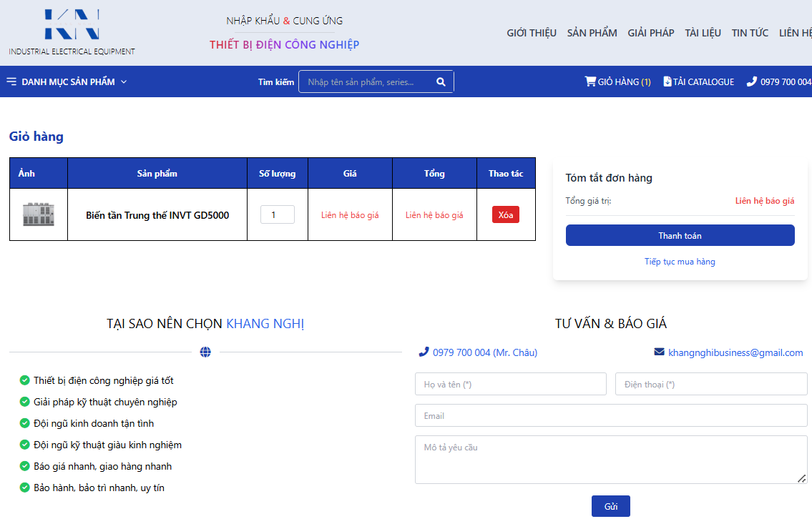Focus the Điện thoại (*) field
The image size is (812, 529).
pyautogui.click(x=711, y=384)
